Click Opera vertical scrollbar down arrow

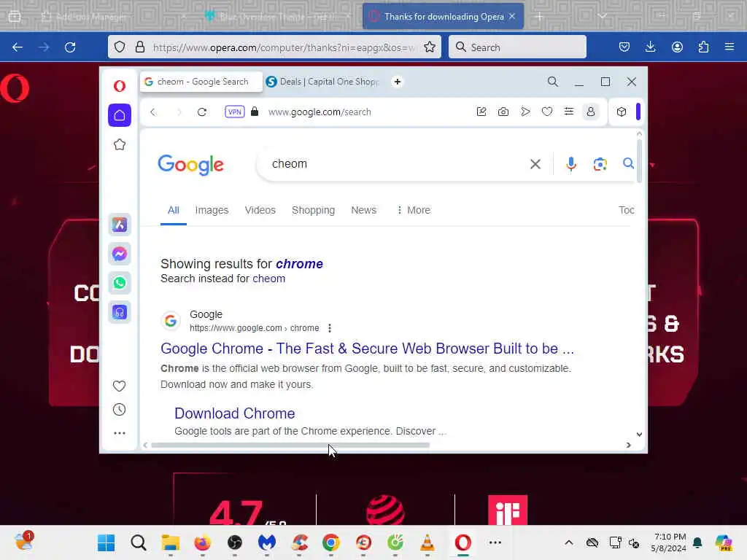(639, 435)
